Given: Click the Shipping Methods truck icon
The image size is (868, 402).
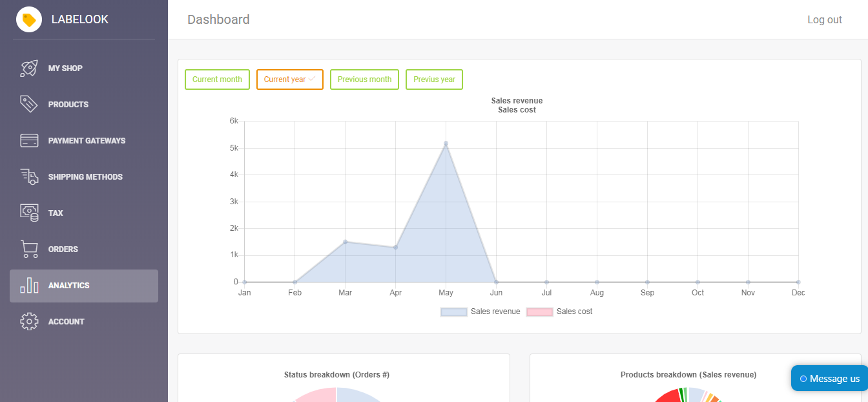Looking at the screenshot, I should (29, 176).
